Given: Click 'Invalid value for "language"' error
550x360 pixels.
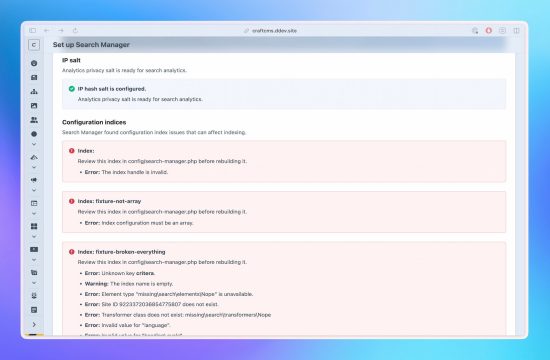Looking at the screenshot, I should (136, 325).
